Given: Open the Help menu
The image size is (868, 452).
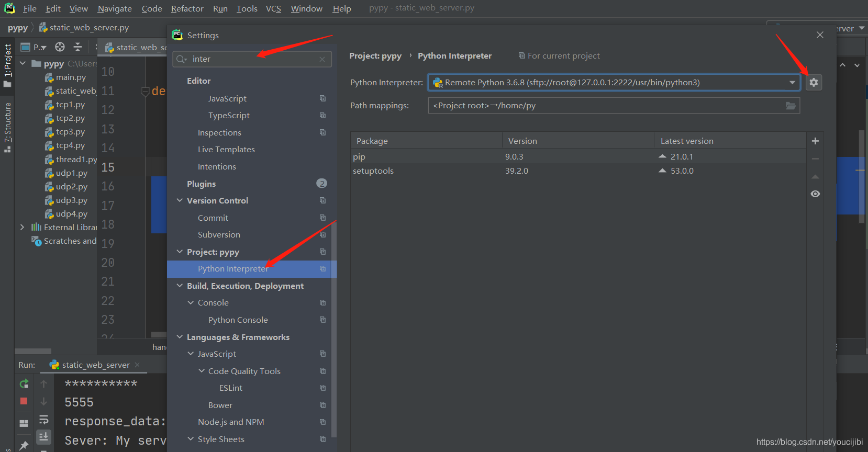Looking at the screenshot, I should pyautogui.click(x=342, y=8).
